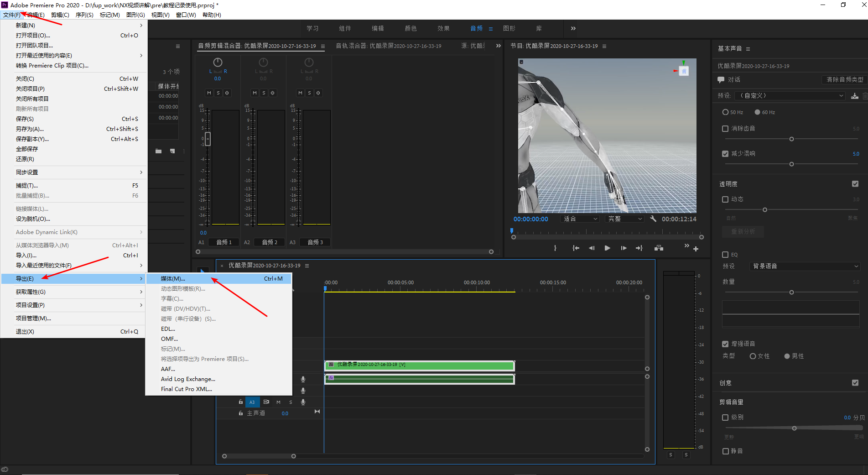
Task: Uncheck the 减少混响 checkbox
Action: tap(725, 154)
